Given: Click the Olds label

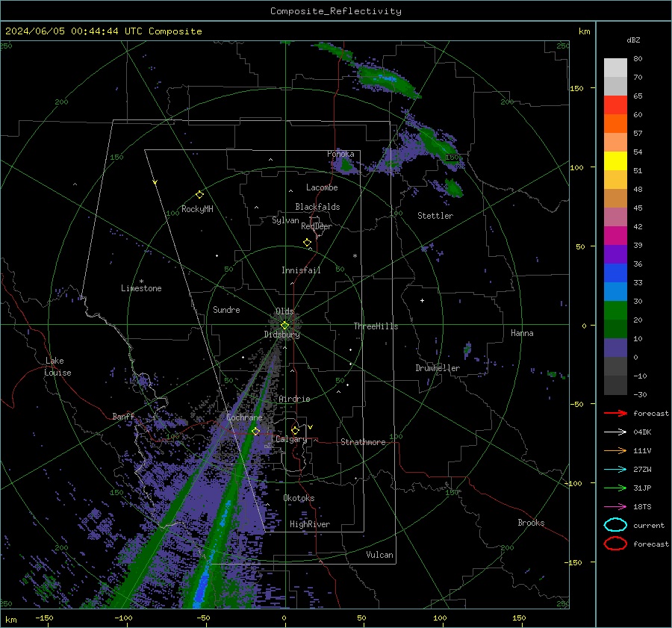Looking at the screenshot, I should pos(284,311).
